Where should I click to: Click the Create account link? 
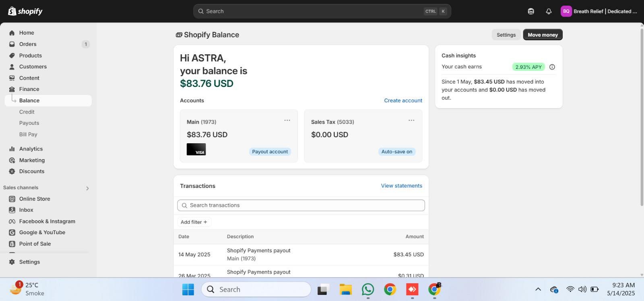pos(403,101)
